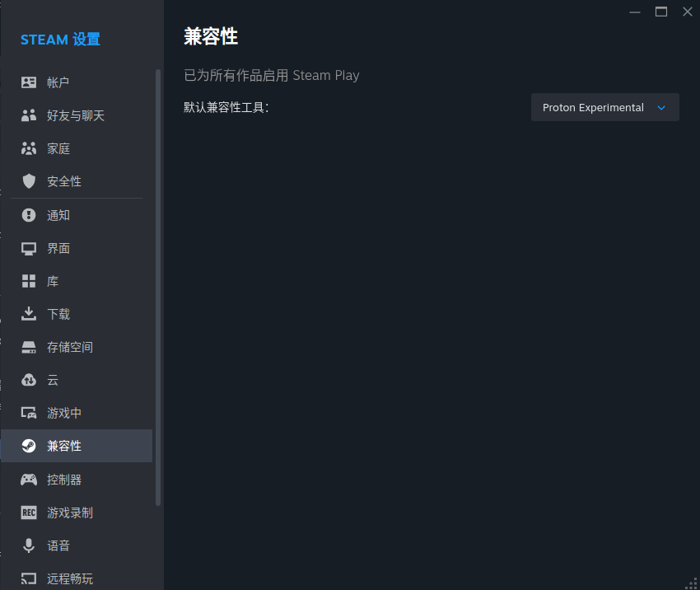Select the highlighted 兼容性 sidebar entry
The image size is (700, 590).
click(x=77, y=446)
